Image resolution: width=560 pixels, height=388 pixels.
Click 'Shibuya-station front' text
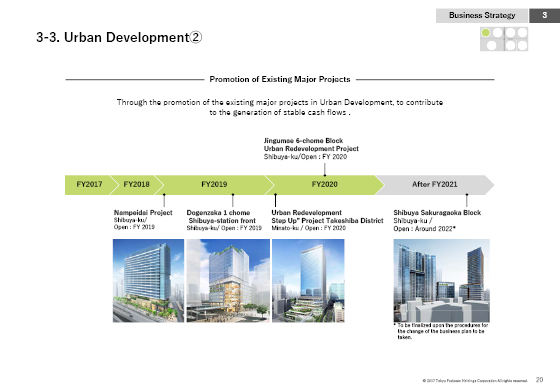click(222, 221)
